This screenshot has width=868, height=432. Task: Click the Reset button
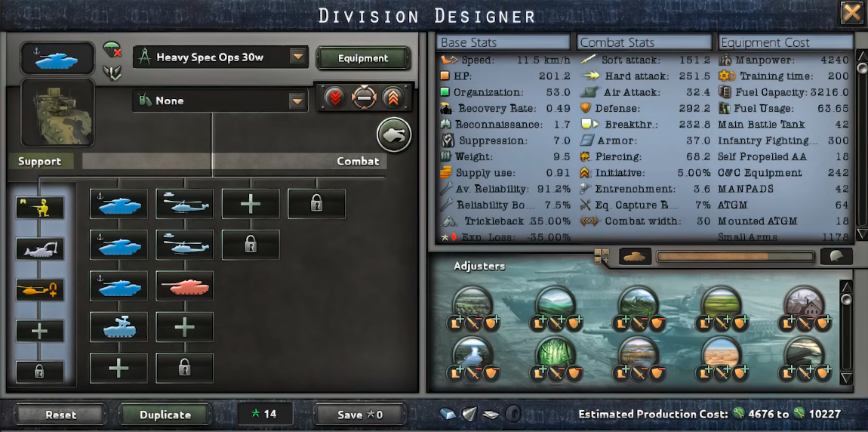60,415
